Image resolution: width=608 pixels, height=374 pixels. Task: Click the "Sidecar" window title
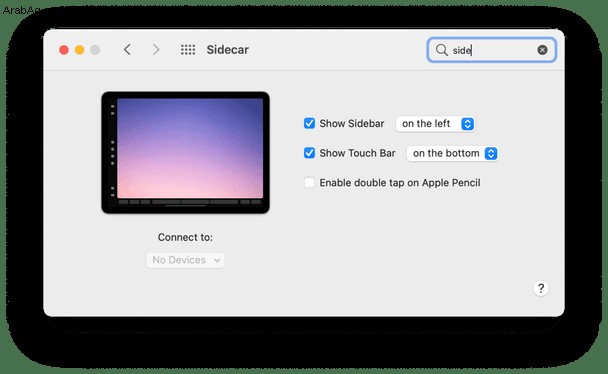pos(228,50)
